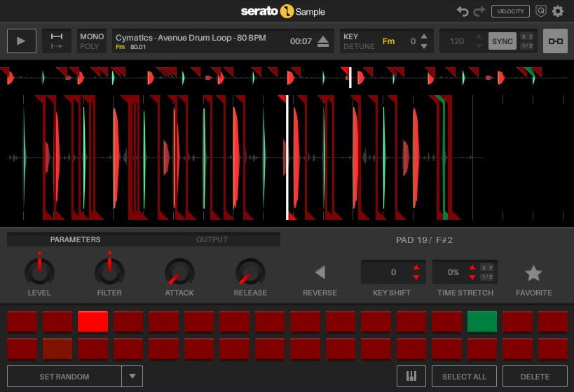
Task: Undo the last action
Action: (x=463, y=11)
